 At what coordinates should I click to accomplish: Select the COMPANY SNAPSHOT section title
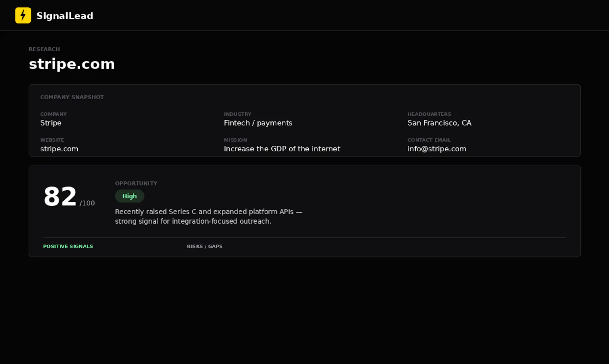(72, 97)
